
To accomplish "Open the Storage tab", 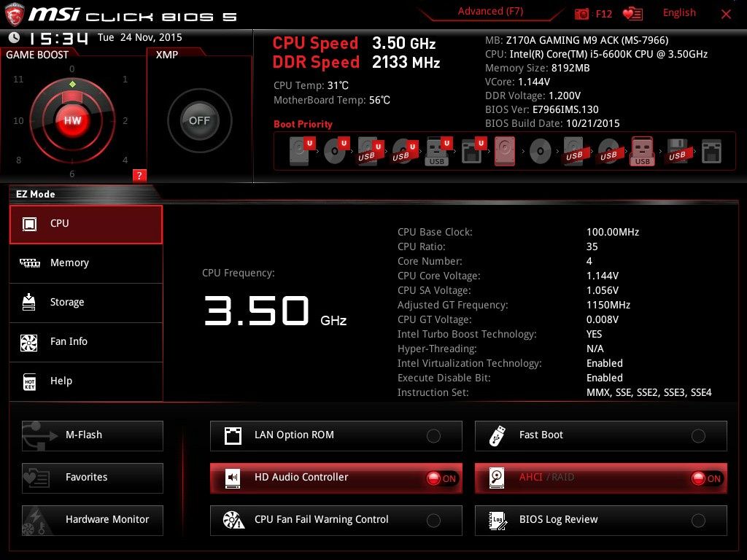I will tap(86, 303).
